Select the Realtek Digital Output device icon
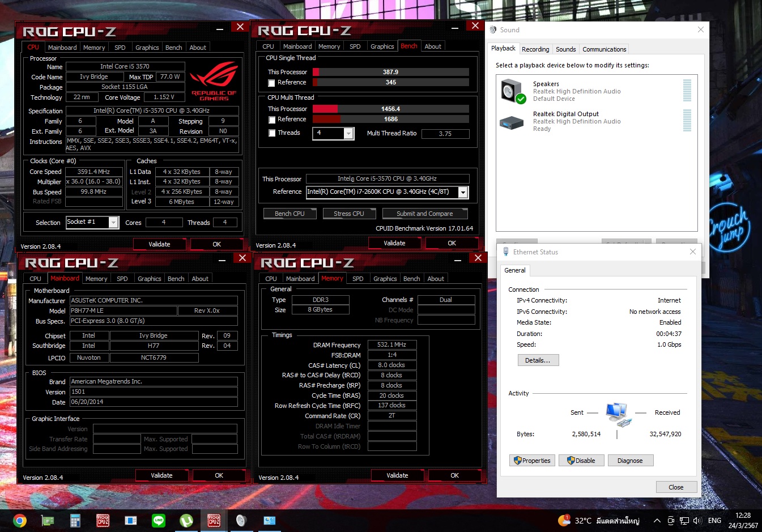The height and width of the screenshot is (532, 762). [511, 122]
